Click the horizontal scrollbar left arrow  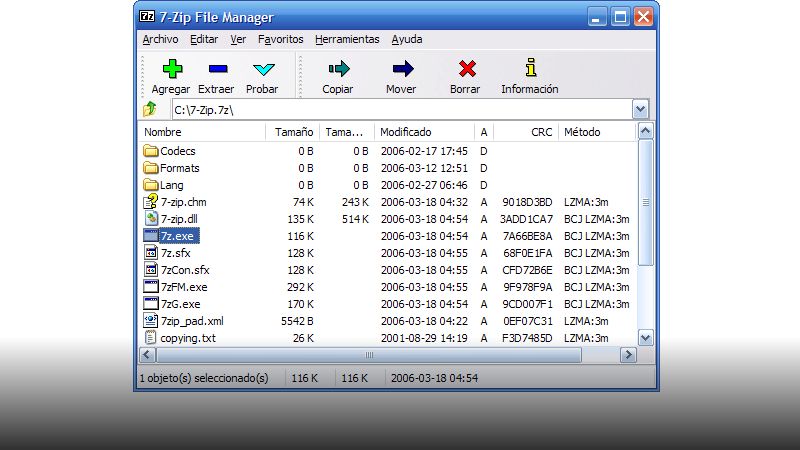pyautogui.click(x=147, y=355)
